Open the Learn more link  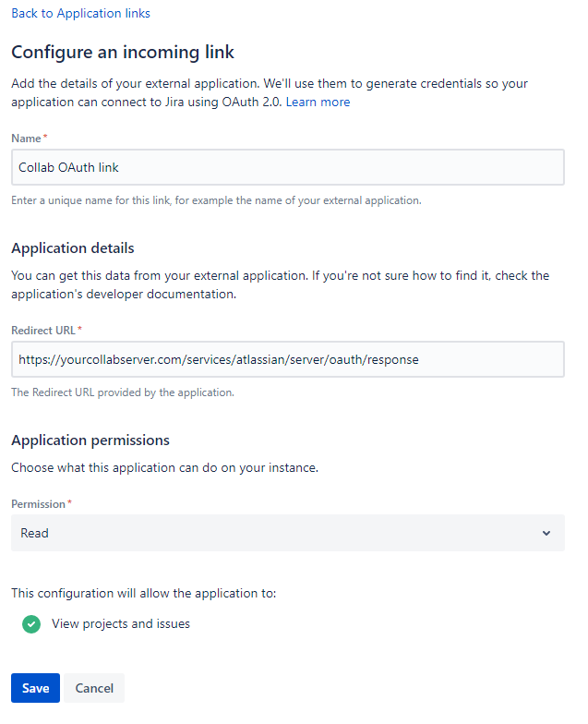(318, 102)
